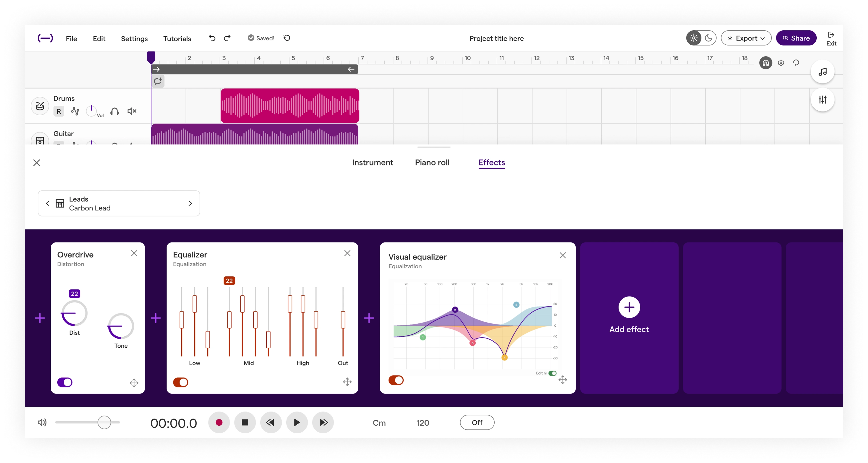Open automation for Drums via node icon
This screenshot has height=463, width=868.
pyautogui.click(x=75, y=111)
